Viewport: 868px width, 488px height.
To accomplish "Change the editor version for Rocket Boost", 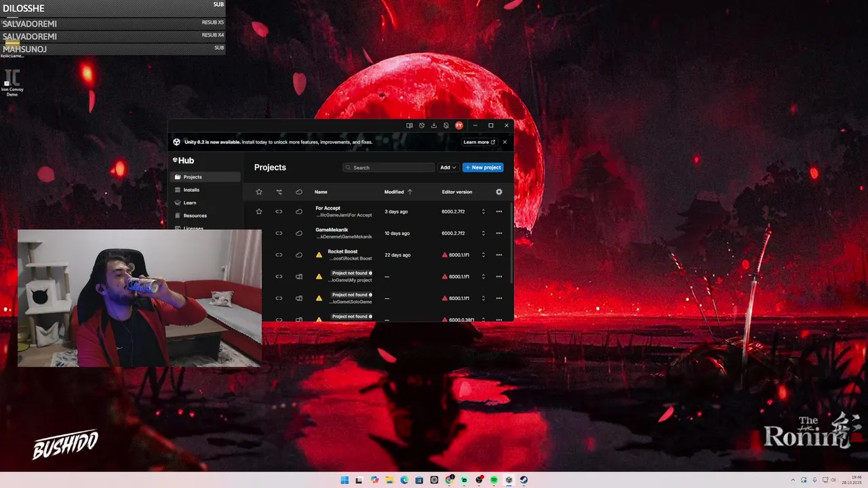I will [484, 255].
